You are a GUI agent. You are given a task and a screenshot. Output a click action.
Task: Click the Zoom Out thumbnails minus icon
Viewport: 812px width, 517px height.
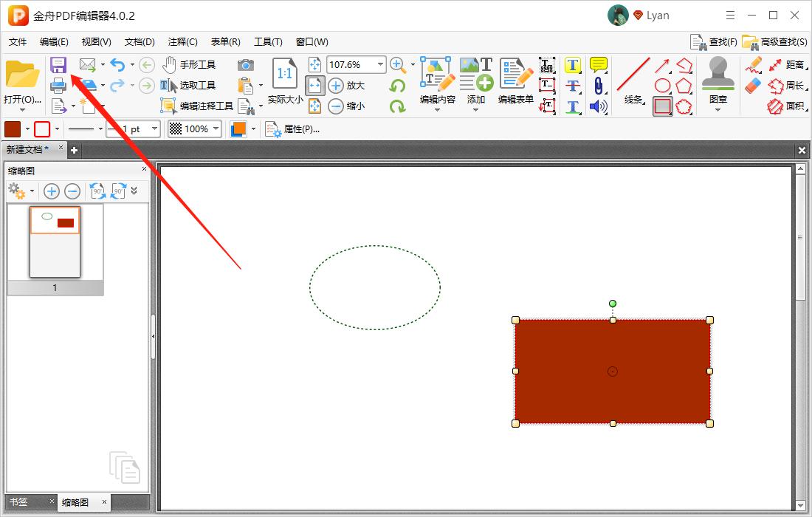click(72, 191)
